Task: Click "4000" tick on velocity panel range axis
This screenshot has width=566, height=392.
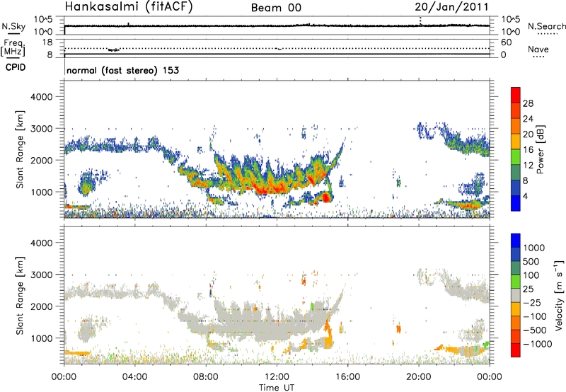Action: pyautogui.click(x=41, y=243)
